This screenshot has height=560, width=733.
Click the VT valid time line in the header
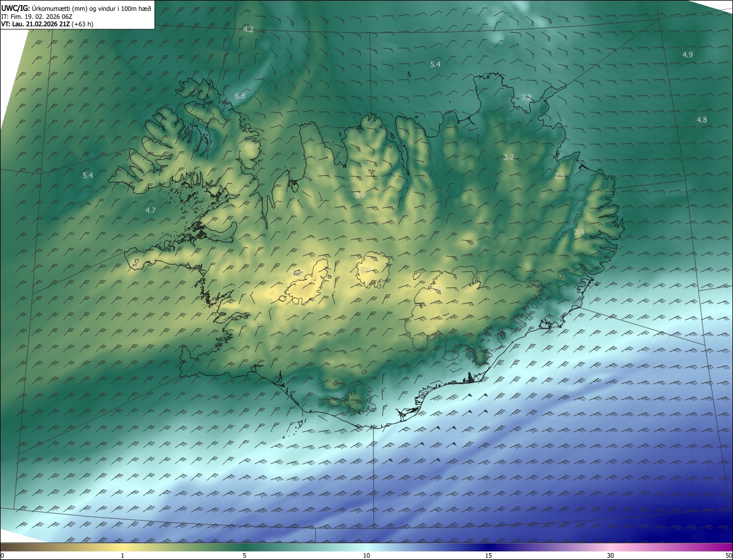[47, 24]
